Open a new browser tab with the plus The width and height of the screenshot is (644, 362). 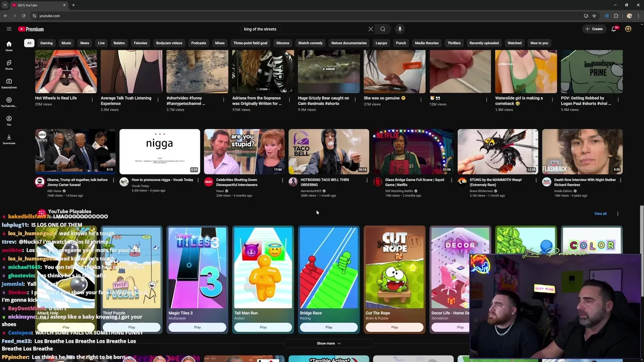coord(73,5)
